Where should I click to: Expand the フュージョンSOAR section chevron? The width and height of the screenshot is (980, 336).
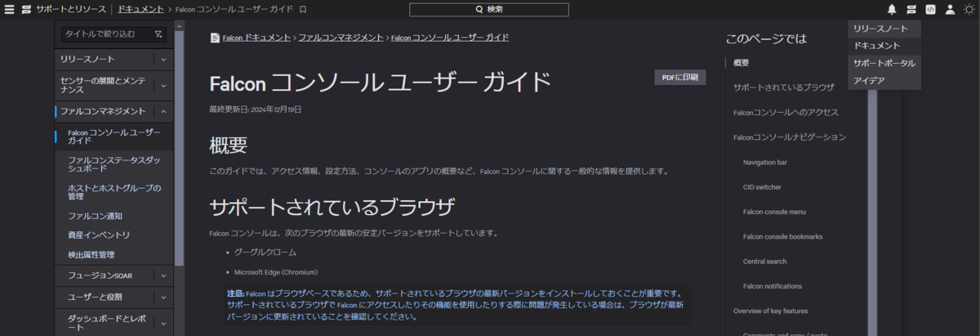[x=163, y=276]
